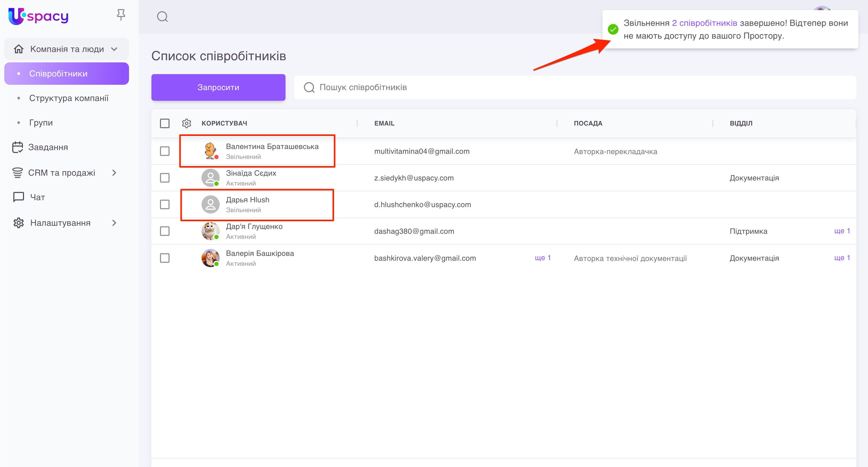Click Валерія Башкірова's profile photo
868x467 pixels.
click(x=210, y=258)
